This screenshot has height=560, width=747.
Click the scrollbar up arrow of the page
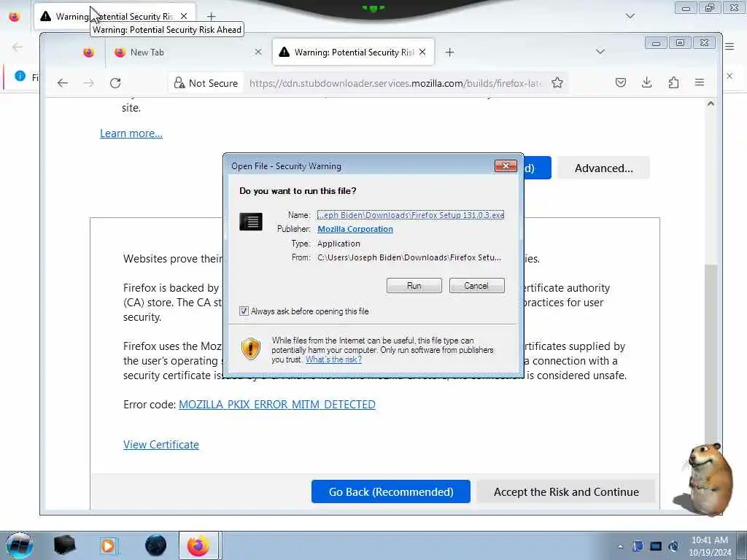click(x=711, y=104)
